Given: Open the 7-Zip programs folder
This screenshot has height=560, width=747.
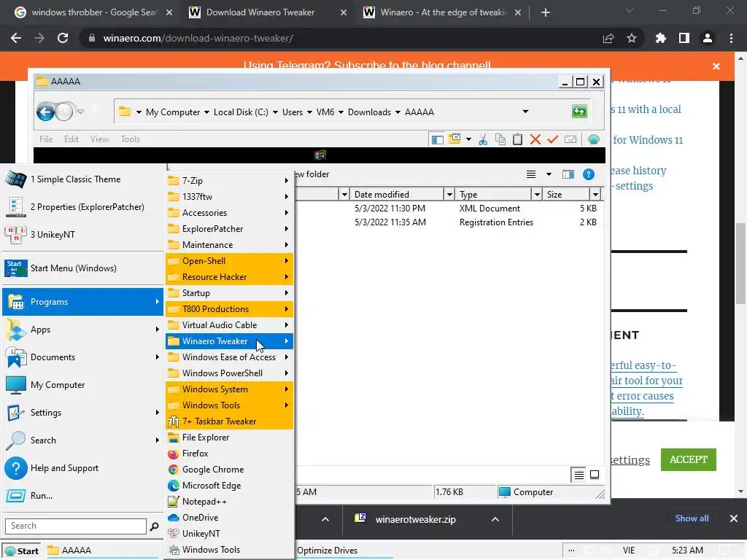Looking at the screenshot, I should click(x=229, y=181).
